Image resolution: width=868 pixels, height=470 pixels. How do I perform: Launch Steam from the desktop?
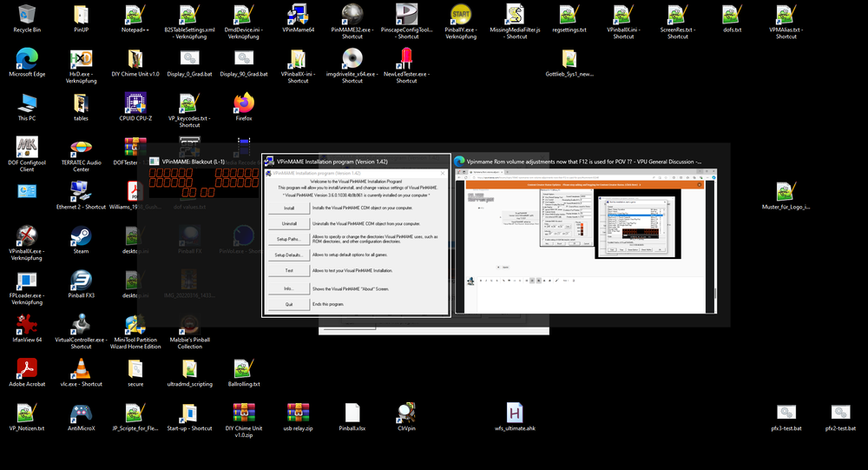coord(81,236)
